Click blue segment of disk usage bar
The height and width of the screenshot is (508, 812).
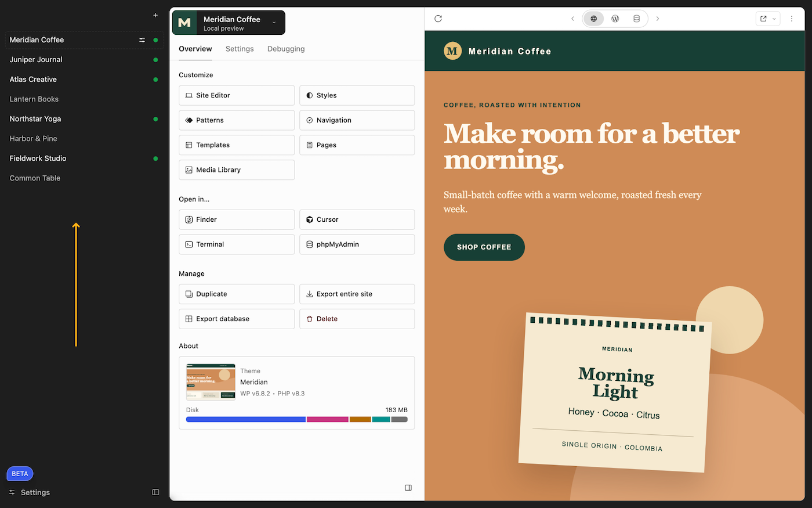point(246,419)
